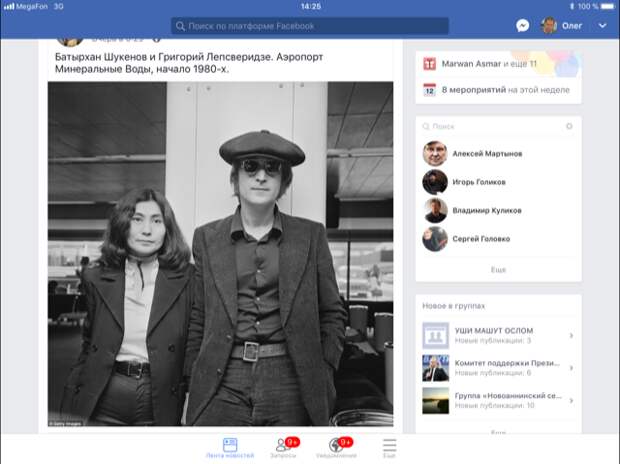Click the magnifier icon in the top search bar

coord(180,26)
